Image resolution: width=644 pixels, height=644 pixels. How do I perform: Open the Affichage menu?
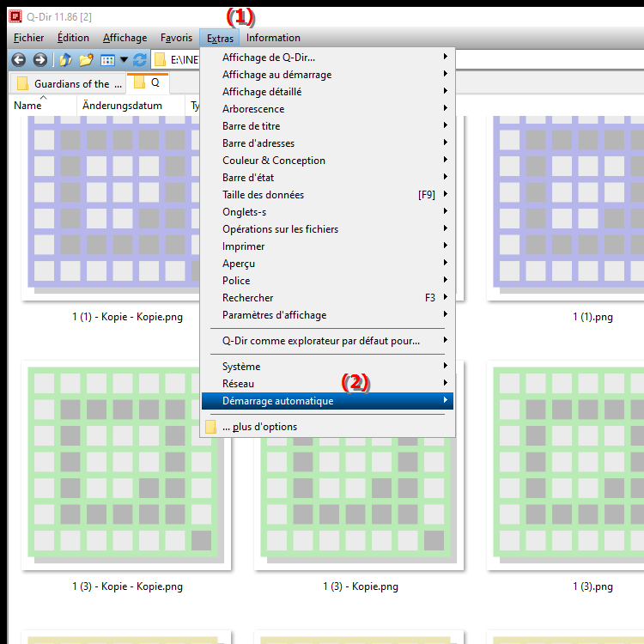click(125, 38)
